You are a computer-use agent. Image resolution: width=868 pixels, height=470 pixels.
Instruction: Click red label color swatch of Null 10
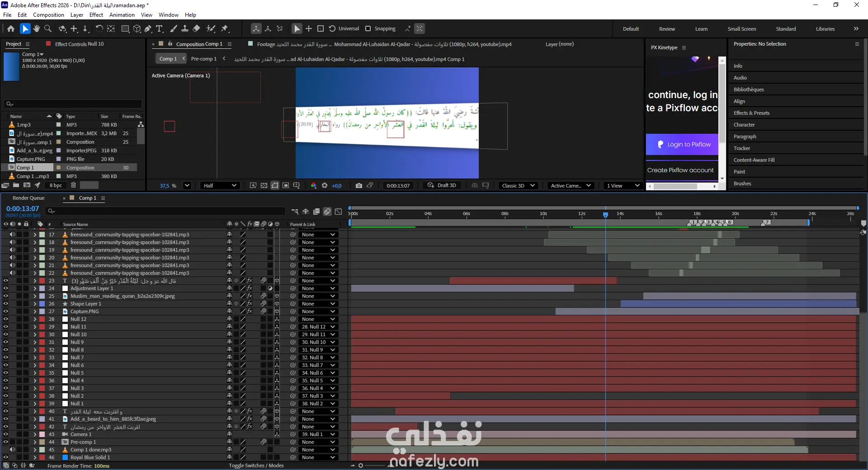click(x=42, y=334)
